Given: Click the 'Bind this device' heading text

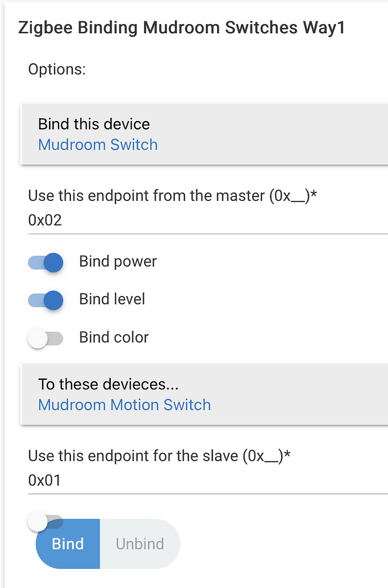Looking at the screenshot, I should click(94, 124).
